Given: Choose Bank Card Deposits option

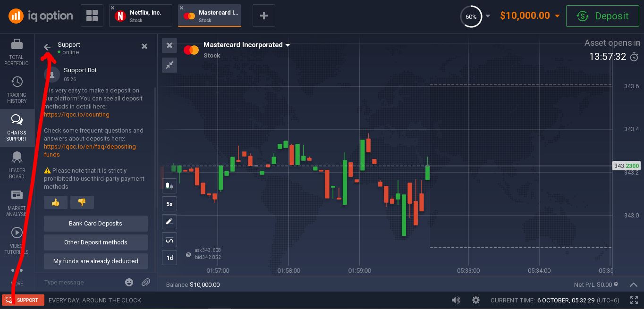Looking at the screenshot, I should (x=96, y=224).
